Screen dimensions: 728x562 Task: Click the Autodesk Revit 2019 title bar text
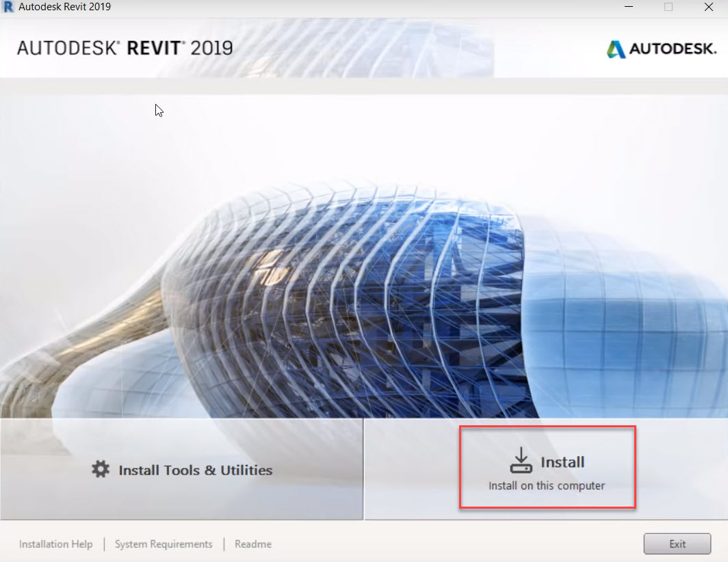pyautogui.click(x=64, y=7)
